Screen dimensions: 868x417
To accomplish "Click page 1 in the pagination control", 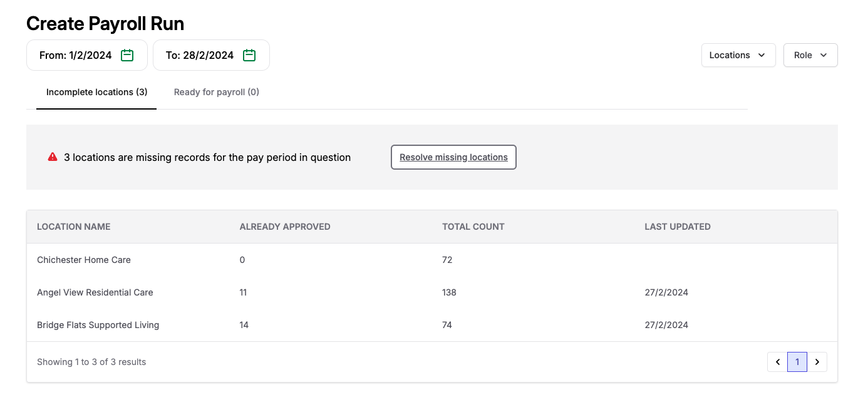I will tap(797, 361).
